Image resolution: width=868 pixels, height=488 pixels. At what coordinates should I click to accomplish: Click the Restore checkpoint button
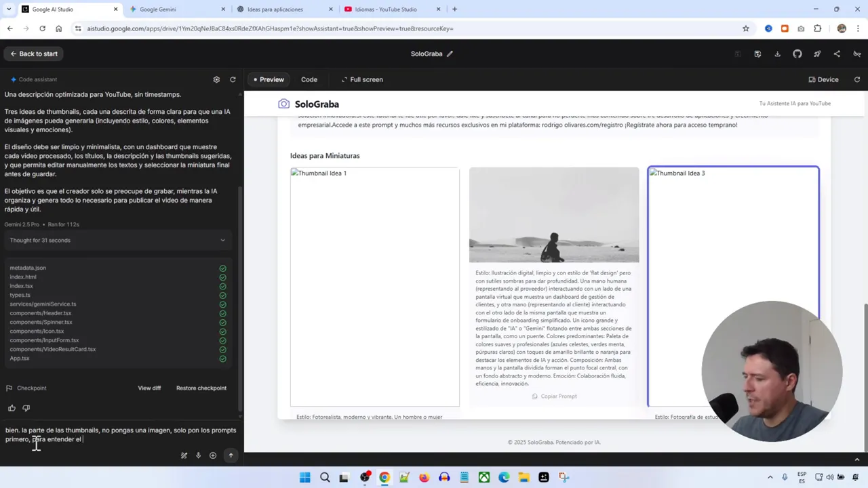(201, 388)
